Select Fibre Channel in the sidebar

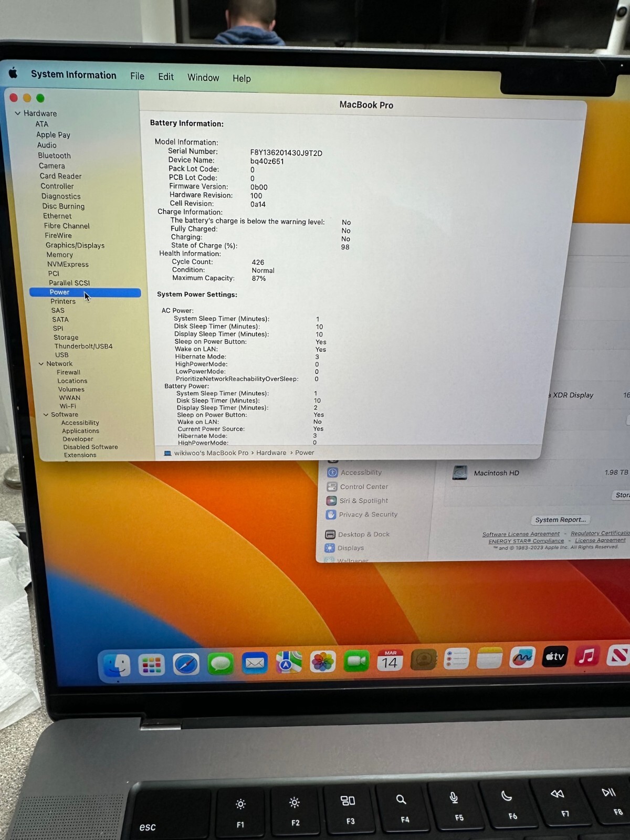67,226
